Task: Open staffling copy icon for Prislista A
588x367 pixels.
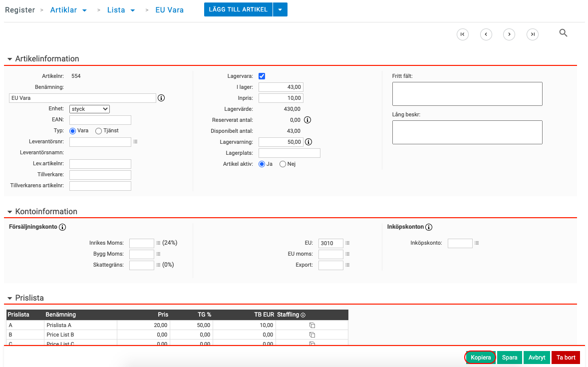Action: pos(312,326)
